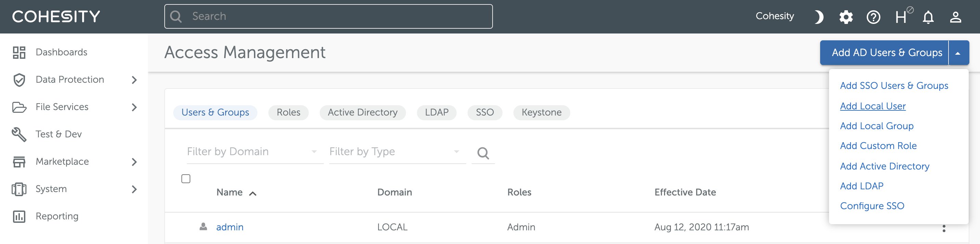Choose Add Local Group
The height and width of the screenshot is (244, 980).
point(877,126)
